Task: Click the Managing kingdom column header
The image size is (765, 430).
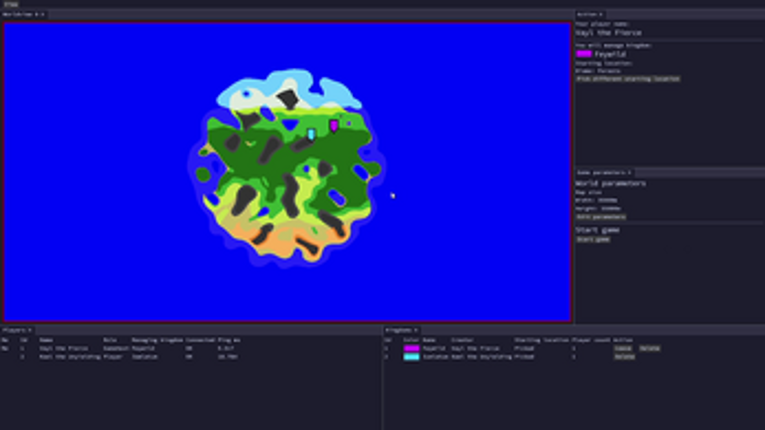Action: (157, 340)
